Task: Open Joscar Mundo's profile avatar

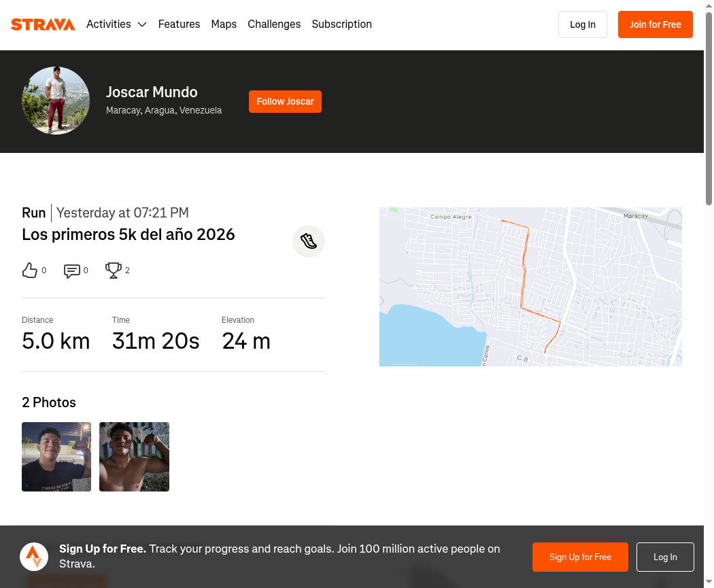Action: point(56,101)
